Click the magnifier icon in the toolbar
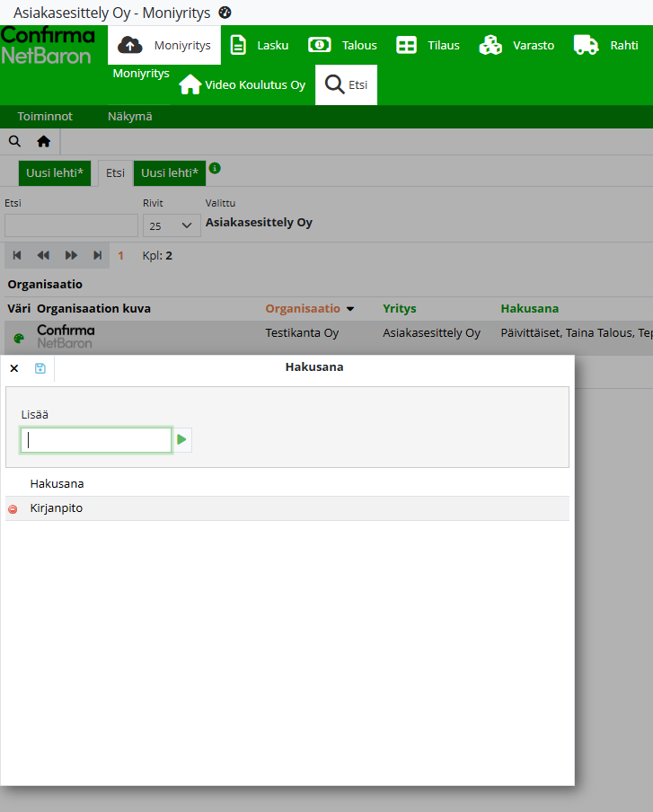653x812 pixels. click(x=14, y=141)
